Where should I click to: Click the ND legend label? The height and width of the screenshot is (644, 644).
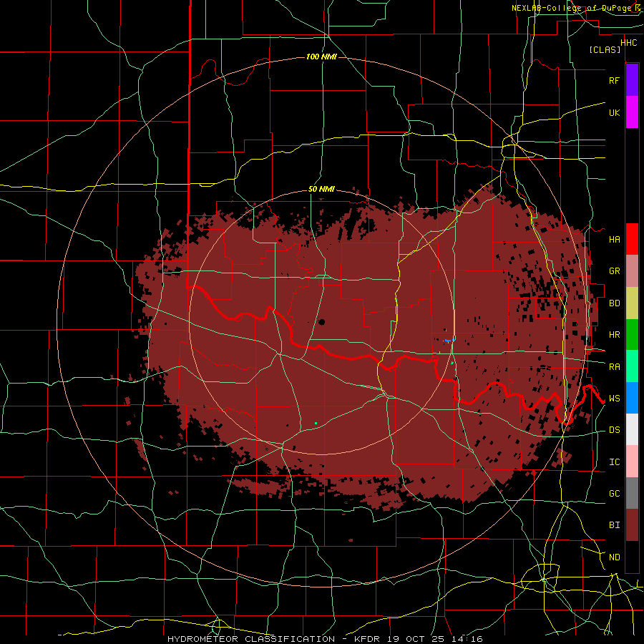(614, 557)
